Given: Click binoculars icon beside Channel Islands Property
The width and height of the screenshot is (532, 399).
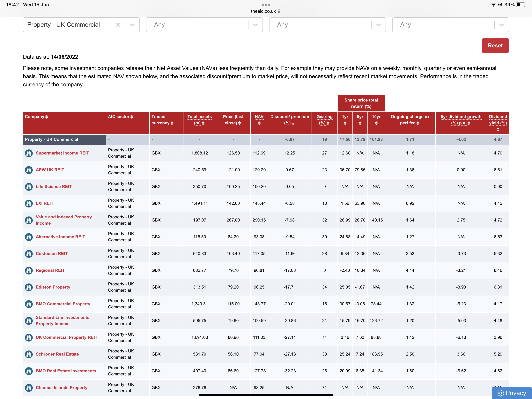Looking at the screenshot, I should coord(29,388).
